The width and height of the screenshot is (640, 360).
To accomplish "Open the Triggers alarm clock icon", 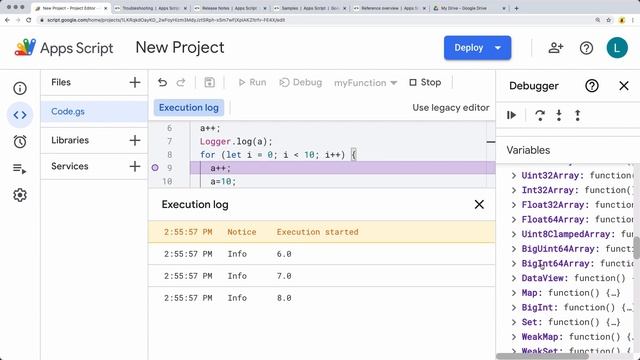I will [20, 142].
